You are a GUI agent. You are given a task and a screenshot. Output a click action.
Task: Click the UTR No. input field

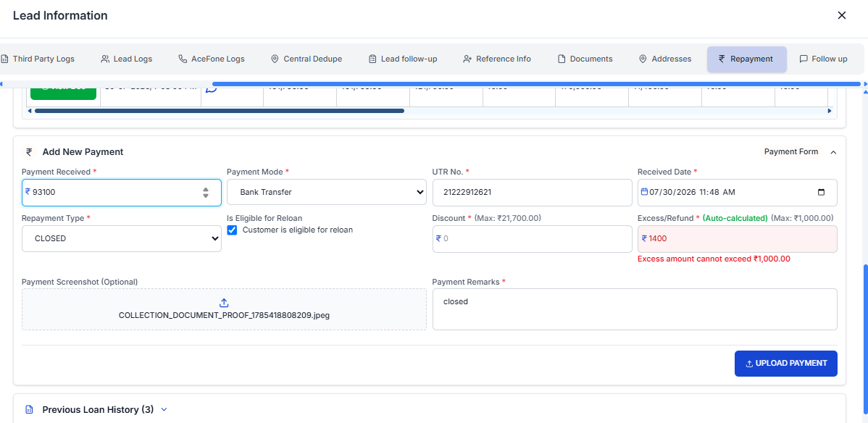tap(532, 192)
